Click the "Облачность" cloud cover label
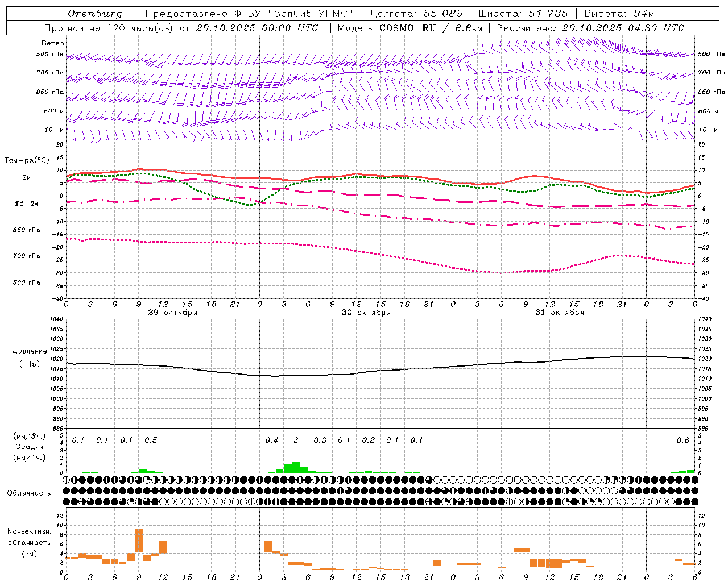 tap(29, 493)
